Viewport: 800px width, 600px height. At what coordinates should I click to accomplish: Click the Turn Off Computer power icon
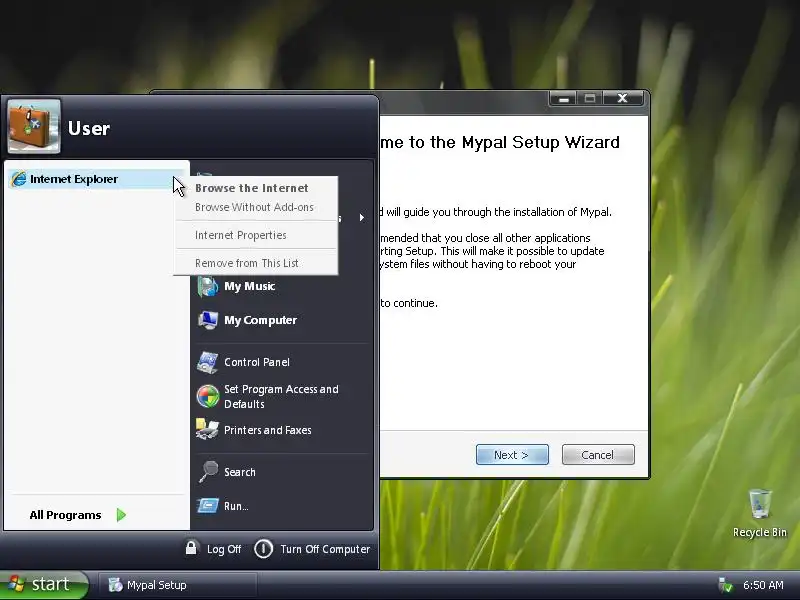pos(263,549)
